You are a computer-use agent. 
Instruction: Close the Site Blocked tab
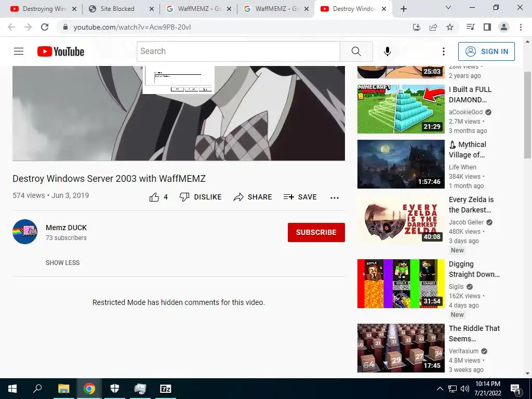coord(152,9)
